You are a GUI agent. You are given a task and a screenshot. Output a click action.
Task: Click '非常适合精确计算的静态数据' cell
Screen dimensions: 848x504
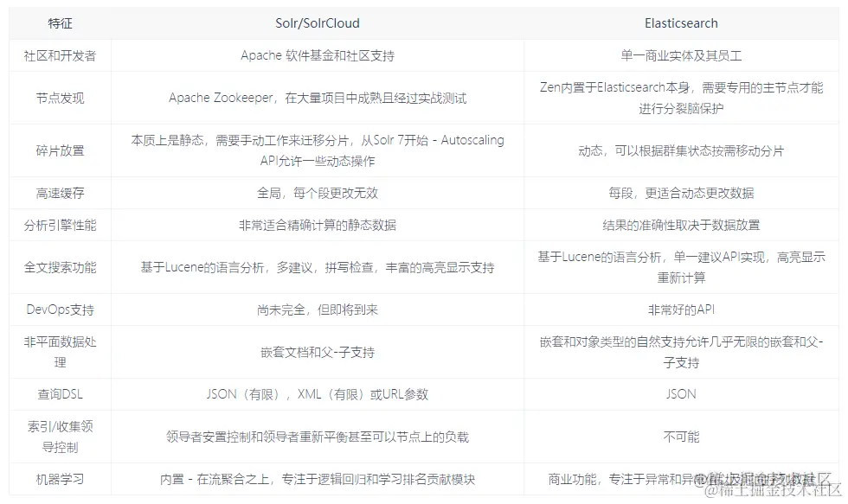(318, 225)
